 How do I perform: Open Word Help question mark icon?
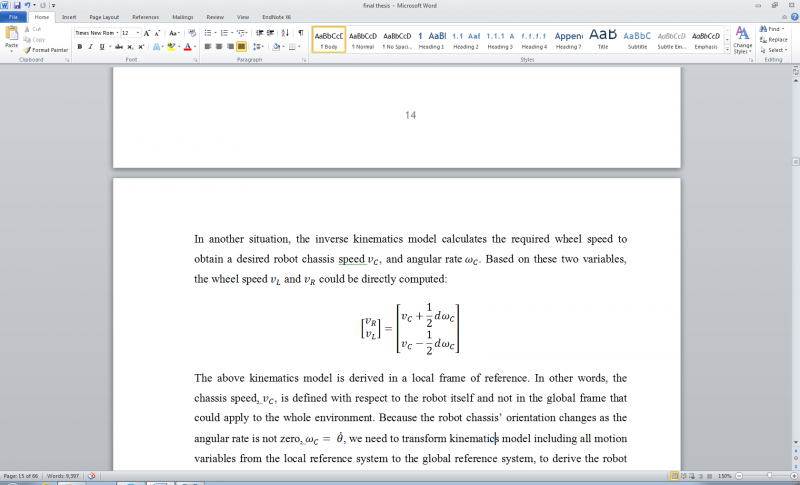[x=794, y=17]
